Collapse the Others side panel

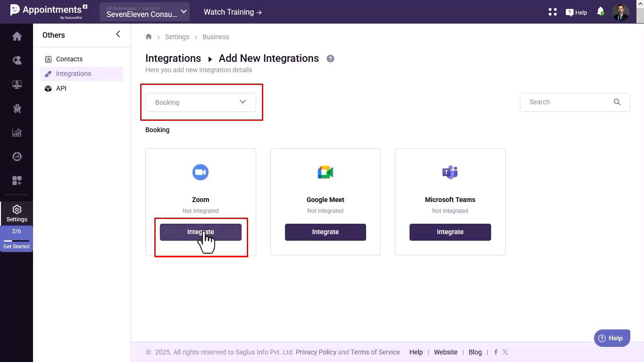point(118,34)
